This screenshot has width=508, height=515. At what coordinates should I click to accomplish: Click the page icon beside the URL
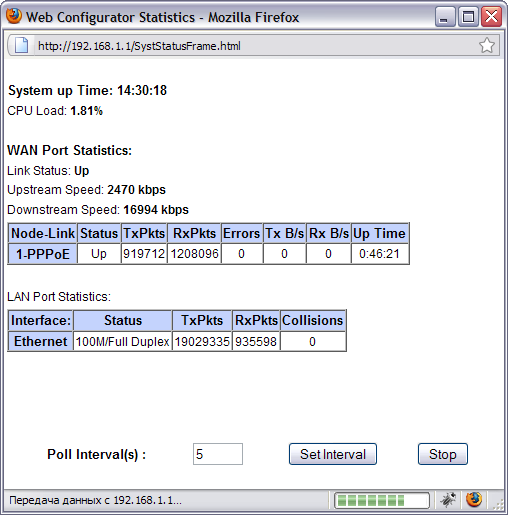coord(21,45)
